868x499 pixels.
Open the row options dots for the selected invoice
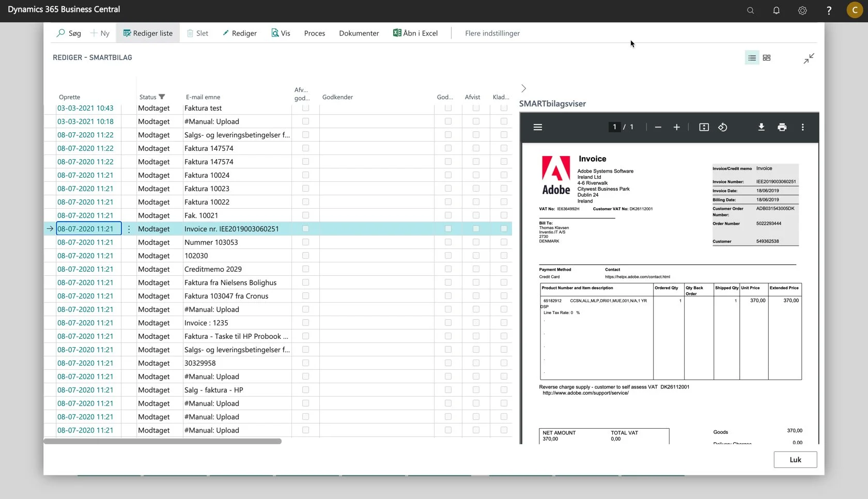pos(129,229)
